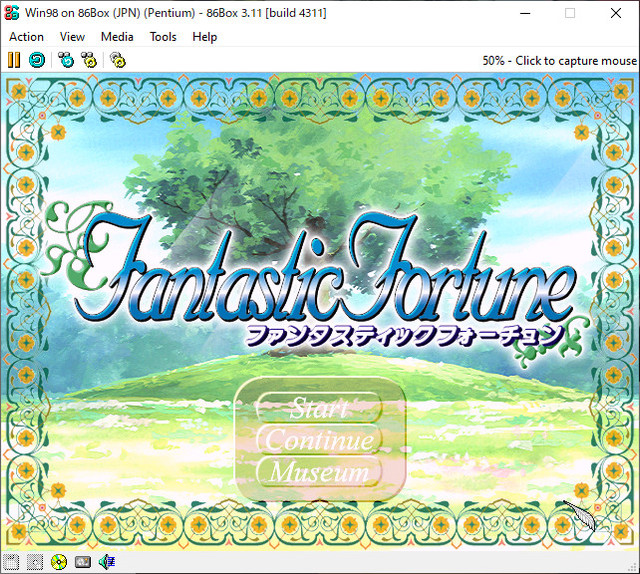Pause emulation with the orange pause icon
The width and height of the screenshot is (640, 574).
pos(14,60)
